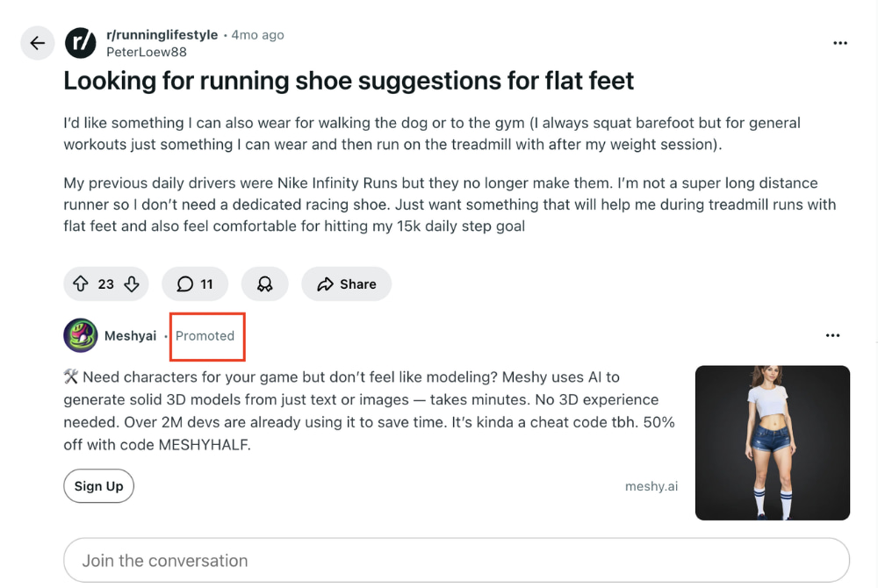Click the back arrow button

click(x=38, y=43)
